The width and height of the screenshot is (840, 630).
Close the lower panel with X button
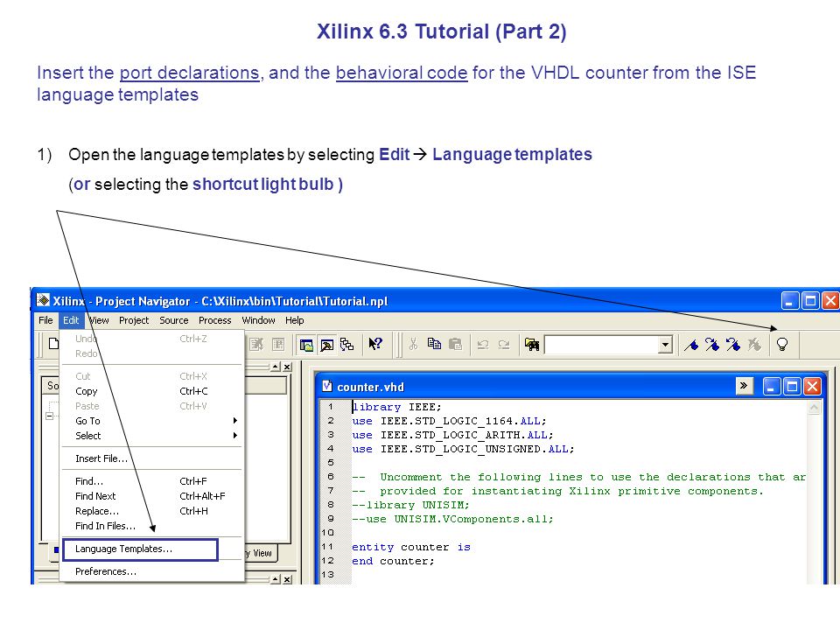[287, 579]
